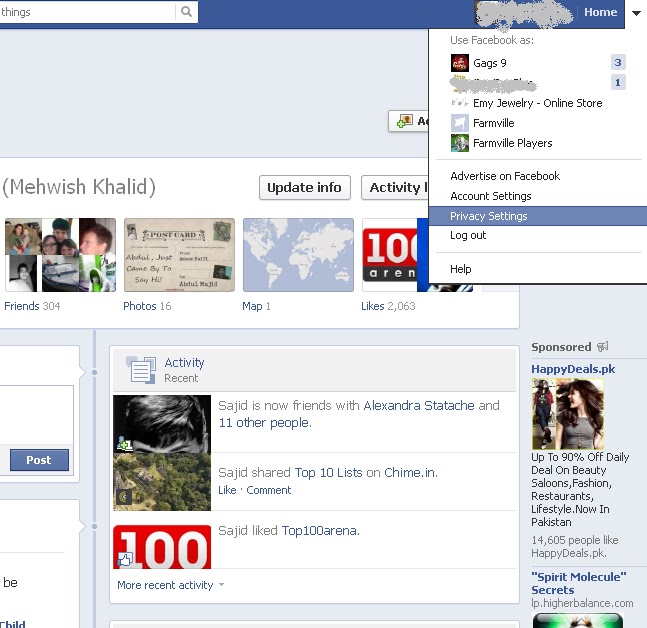Open the Activity heading link
Image resolution: width=647 pixels, height=628 pixels.
point(184,363)
